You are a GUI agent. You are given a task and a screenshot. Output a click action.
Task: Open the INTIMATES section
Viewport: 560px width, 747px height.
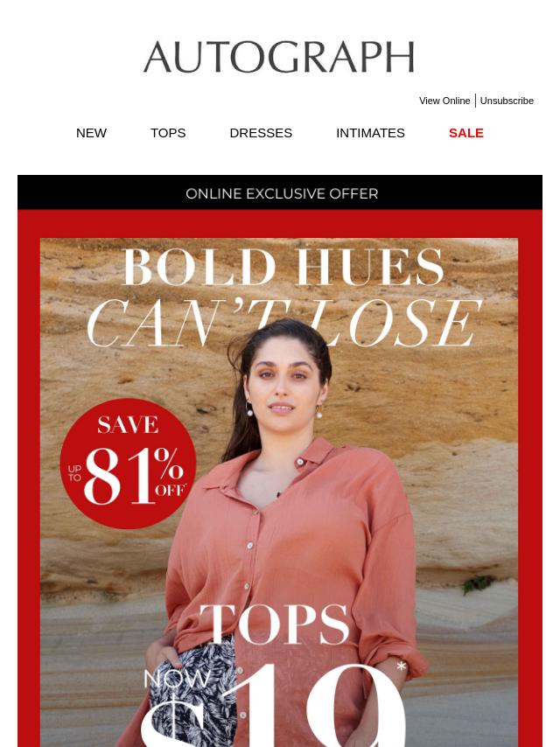[370, 133]
